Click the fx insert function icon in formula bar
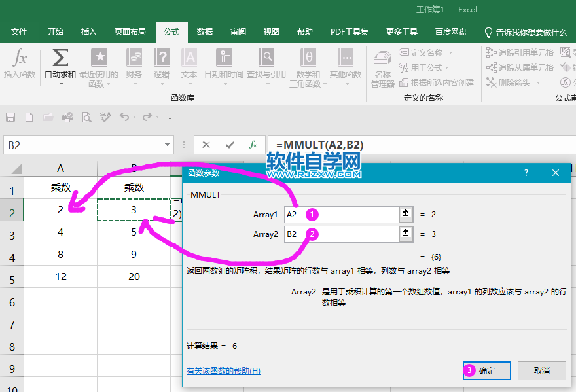This screenshot has width=576, height=392. pos(253,145)
